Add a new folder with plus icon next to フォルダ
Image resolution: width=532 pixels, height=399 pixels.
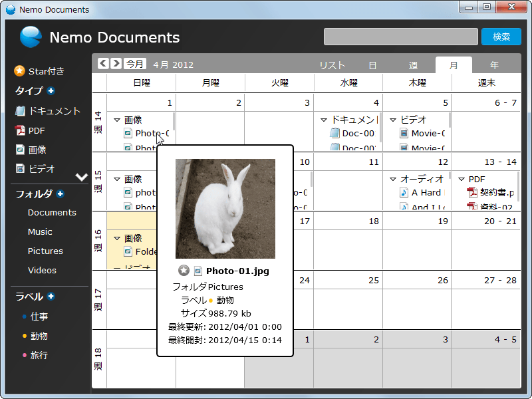[60, 194]
